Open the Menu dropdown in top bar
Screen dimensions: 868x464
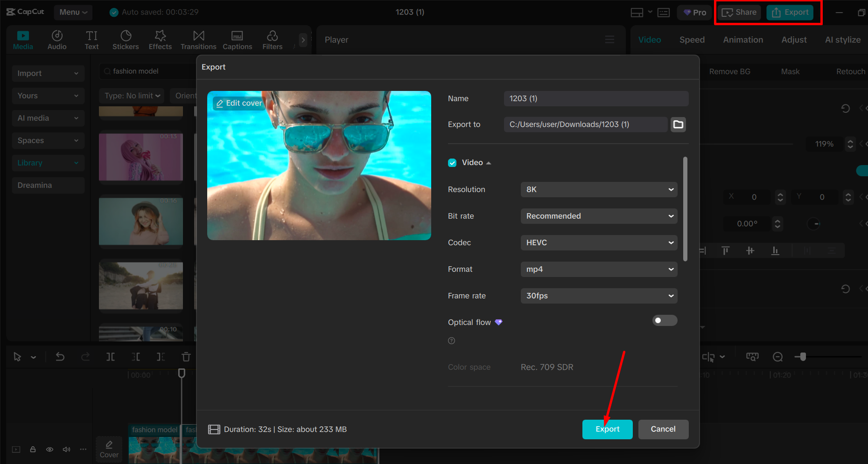73,12
